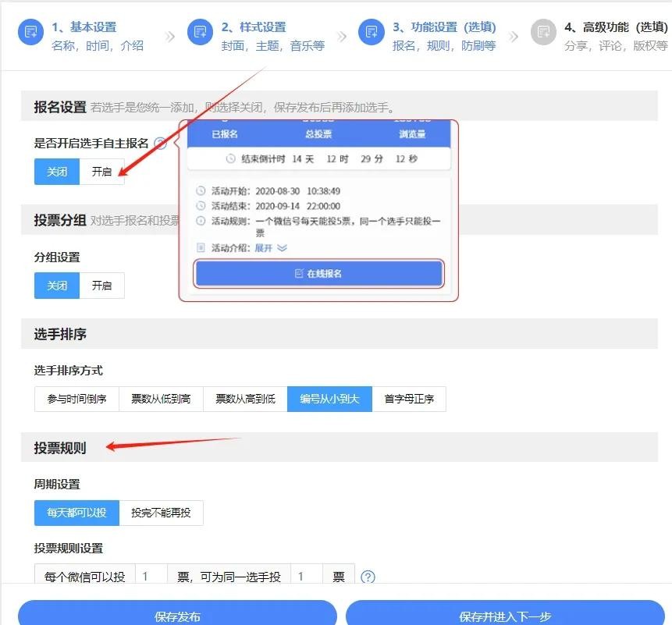Open the 基本设置 step tab
The image size is (672, 625).
(x=84, y=27)
